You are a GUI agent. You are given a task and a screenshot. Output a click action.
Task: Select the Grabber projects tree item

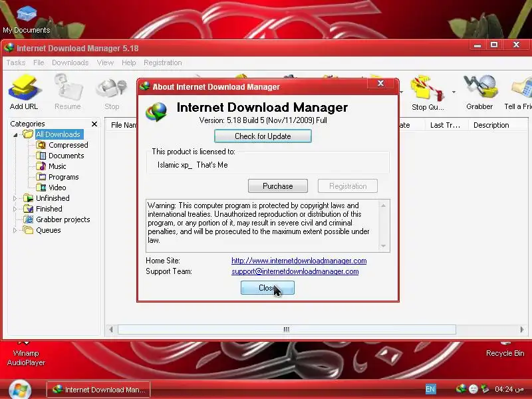pyautogui.click(x=63, y=219)
